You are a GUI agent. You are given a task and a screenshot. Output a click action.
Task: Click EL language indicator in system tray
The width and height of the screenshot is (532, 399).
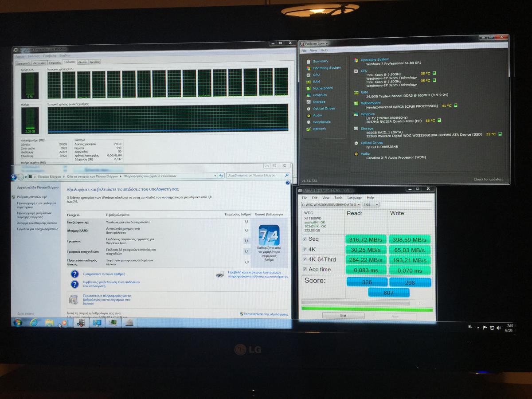point(470,327)
